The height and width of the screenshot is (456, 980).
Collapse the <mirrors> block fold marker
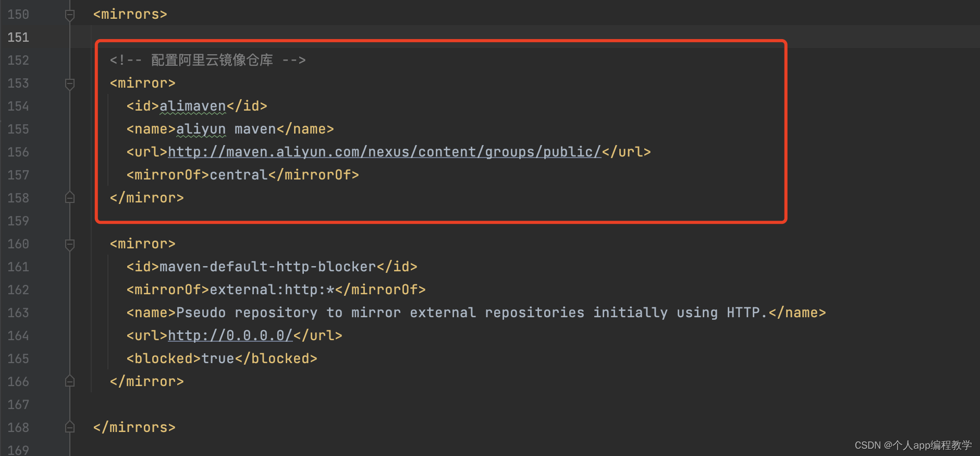point(70,15)
